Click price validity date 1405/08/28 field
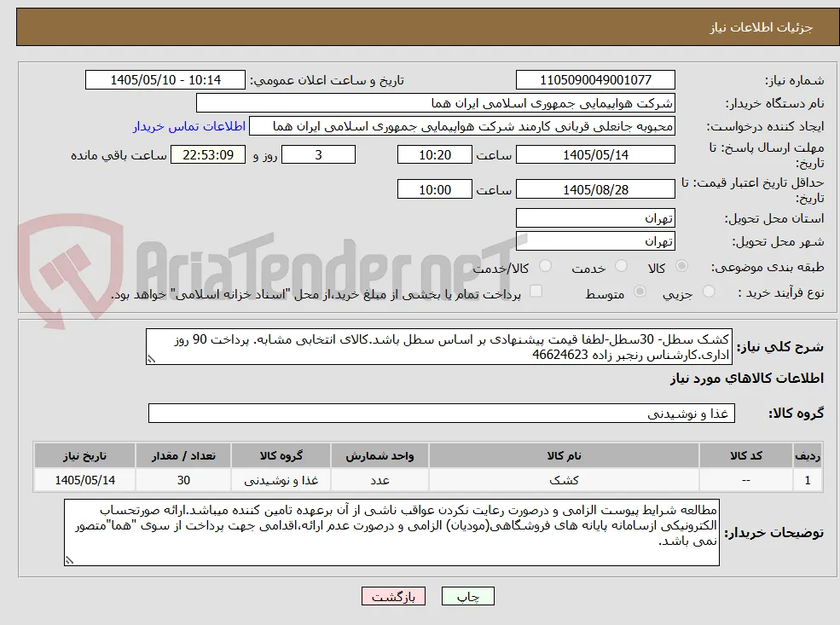 coord(595,189)
